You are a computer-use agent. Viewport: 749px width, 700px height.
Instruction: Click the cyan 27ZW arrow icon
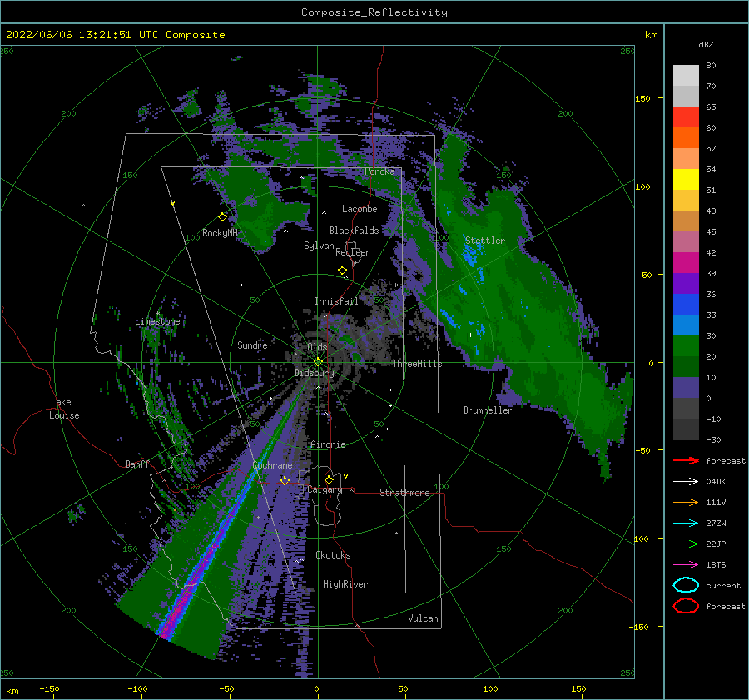686,524
